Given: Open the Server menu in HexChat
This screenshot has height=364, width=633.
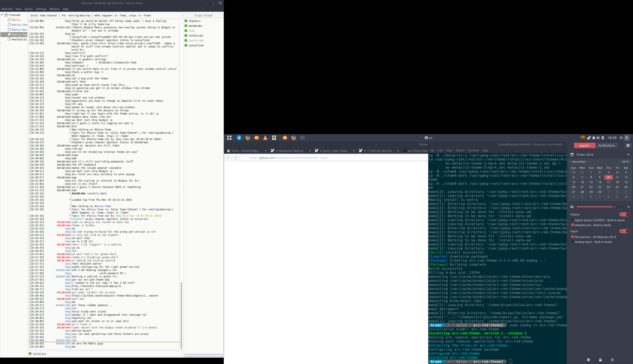Looking at the screenshot, I should click(x=29, y=9).
